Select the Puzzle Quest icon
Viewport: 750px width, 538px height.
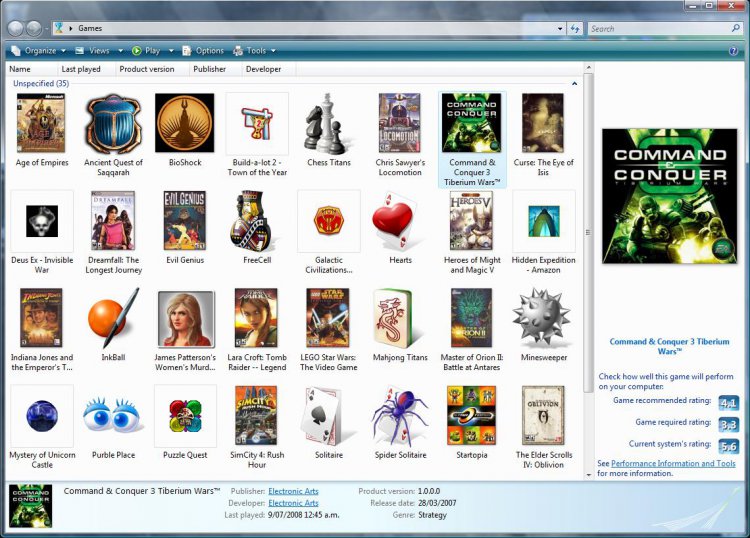coord(185,416)
